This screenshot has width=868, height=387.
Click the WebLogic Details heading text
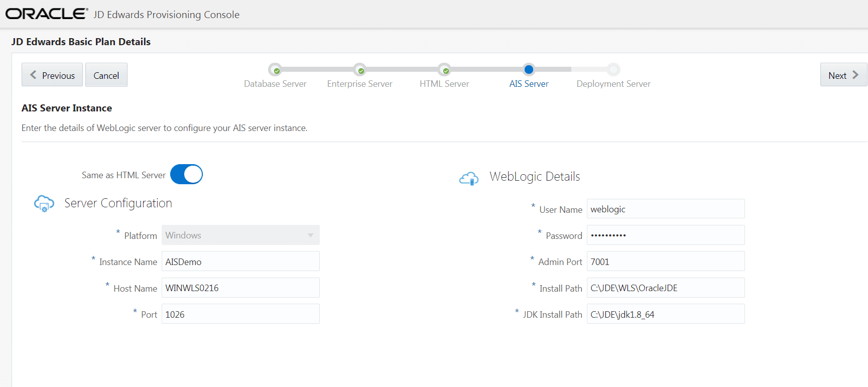(x=535, y=177)
